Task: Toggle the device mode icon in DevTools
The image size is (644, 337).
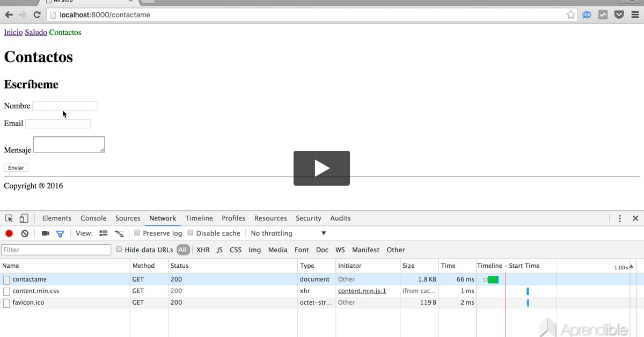Action: [x=24, y=218]
